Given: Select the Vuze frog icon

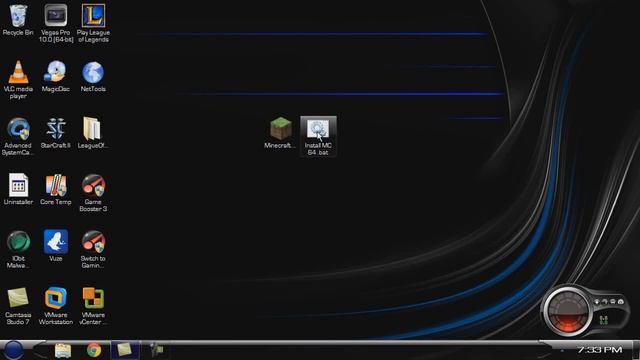Looking at the screenshot, I should coord(56,245).
